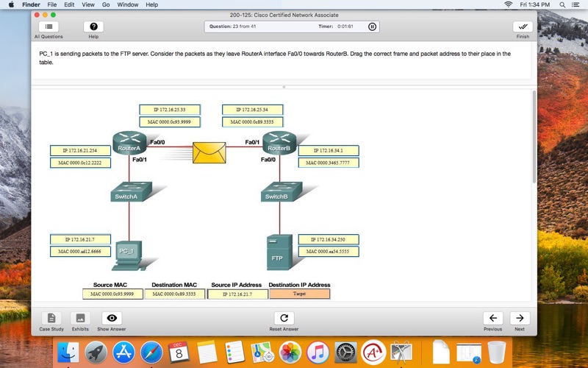Select the IP 172.16.21.7 label beside PC_1
588x368 pixels.
(x=80, y=239)
